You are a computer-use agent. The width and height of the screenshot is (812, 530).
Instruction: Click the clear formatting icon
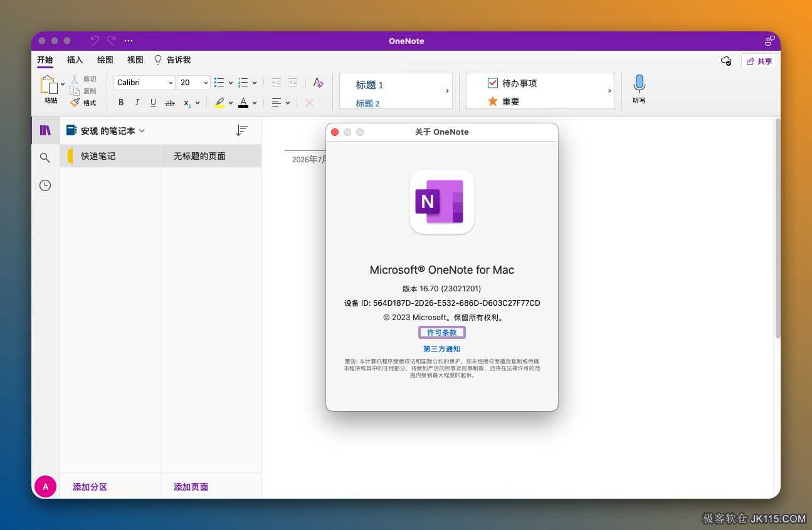tap(318, 83)
